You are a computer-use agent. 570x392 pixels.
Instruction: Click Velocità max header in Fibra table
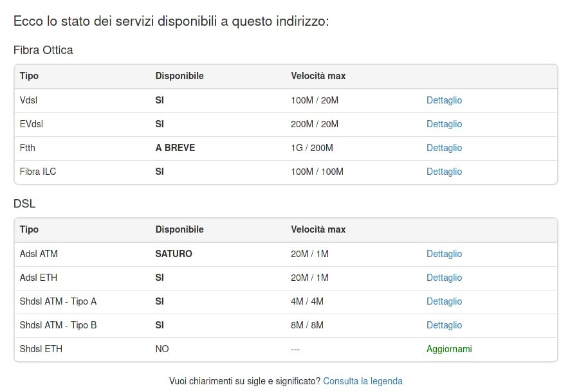click(x=318, y=76)
